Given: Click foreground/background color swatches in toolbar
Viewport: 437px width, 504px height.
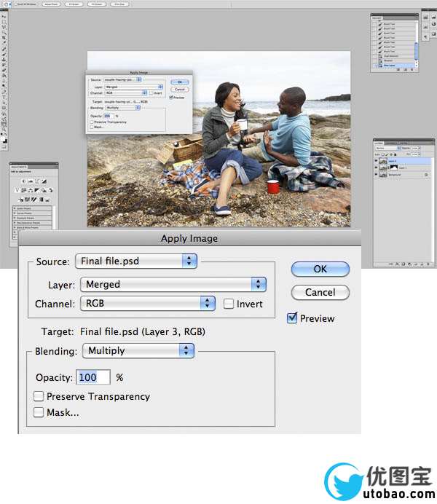Looking at the screenshot, I should 4,139.
